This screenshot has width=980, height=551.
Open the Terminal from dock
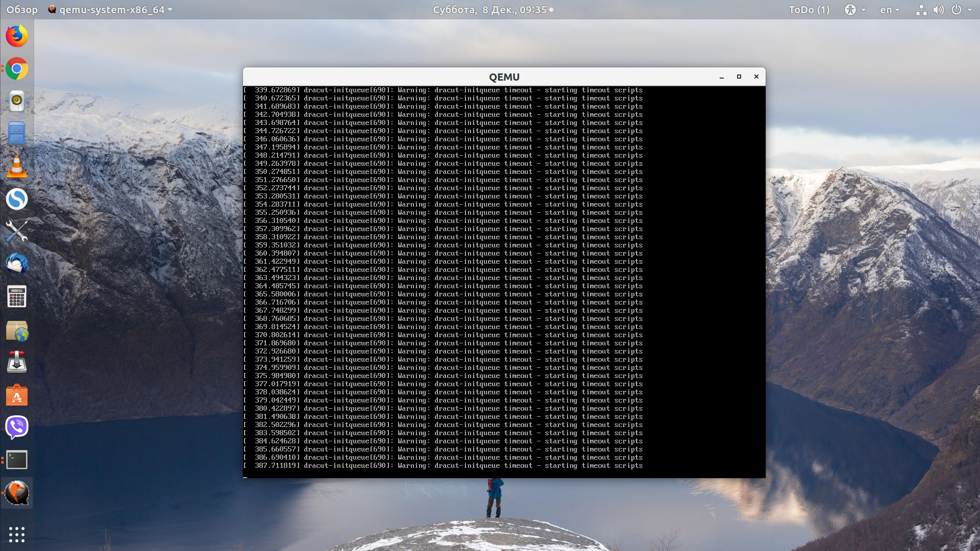[17, 460]
